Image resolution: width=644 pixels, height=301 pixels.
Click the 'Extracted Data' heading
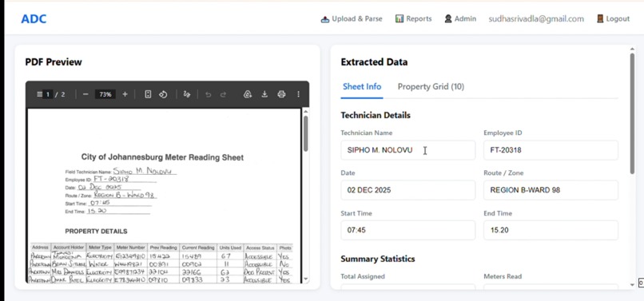point(374,62)
